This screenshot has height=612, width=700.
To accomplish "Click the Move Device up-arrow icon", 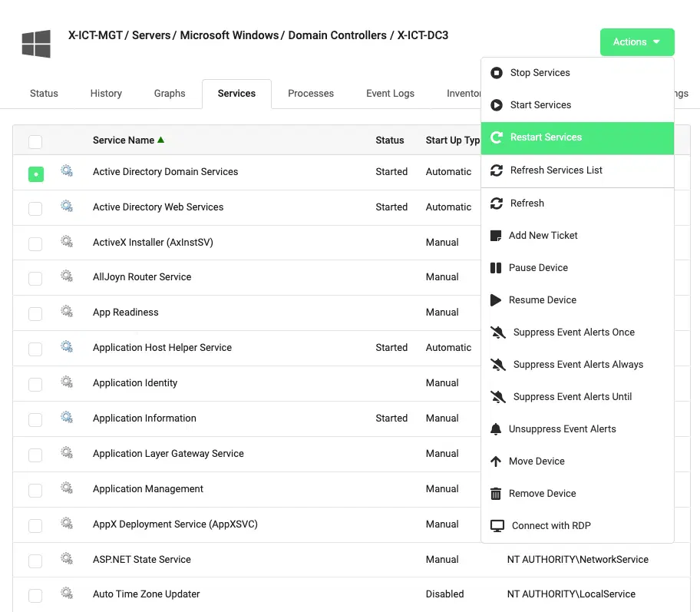I will [496, 461].
